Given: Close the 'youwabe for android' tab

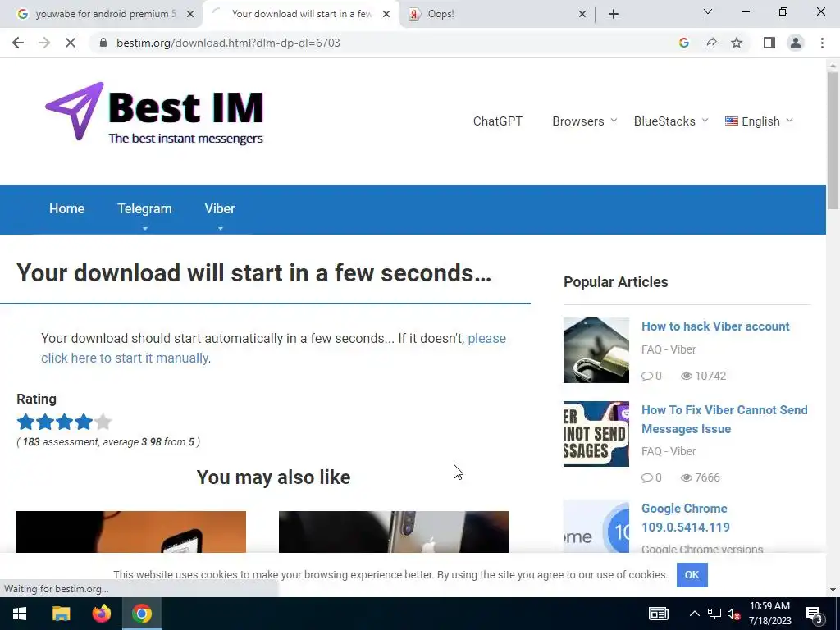Looking at the screenshot, I should [x=190, y=14].
